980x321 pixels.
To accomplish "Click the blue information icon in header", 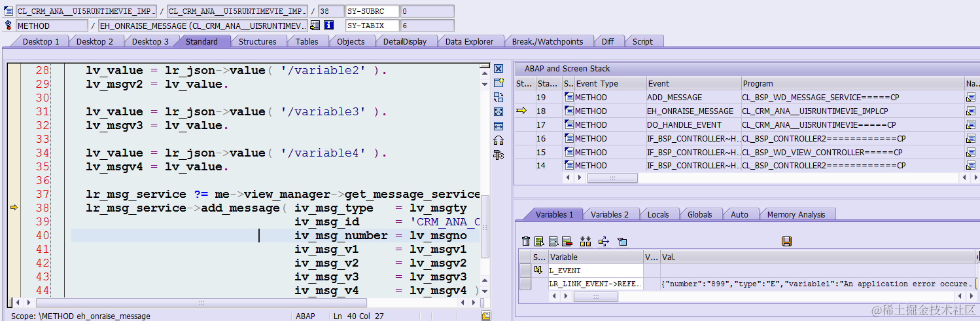I will 329,26.
